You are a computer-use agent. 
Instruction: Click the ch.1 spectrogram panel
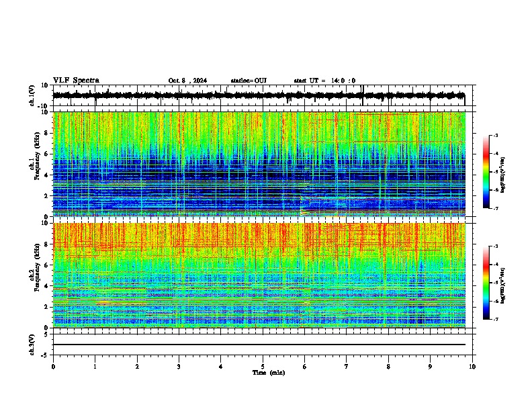259,164
